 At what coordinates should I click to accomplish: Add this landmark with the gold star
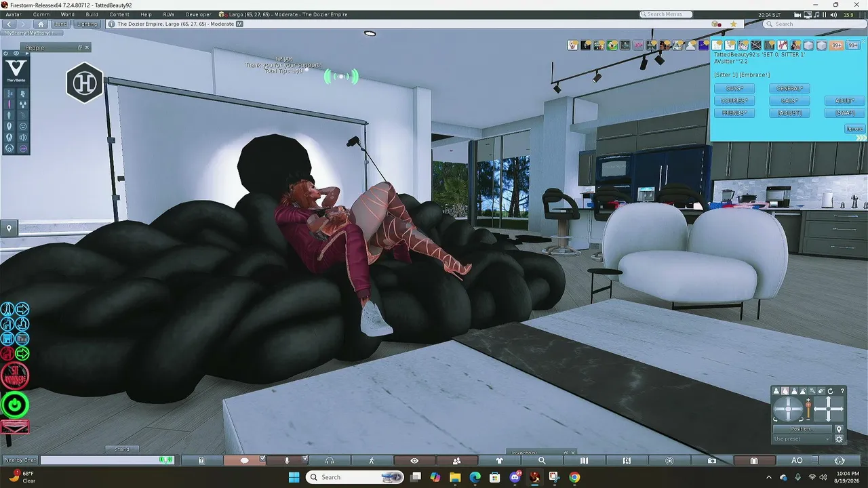point(733,24)
